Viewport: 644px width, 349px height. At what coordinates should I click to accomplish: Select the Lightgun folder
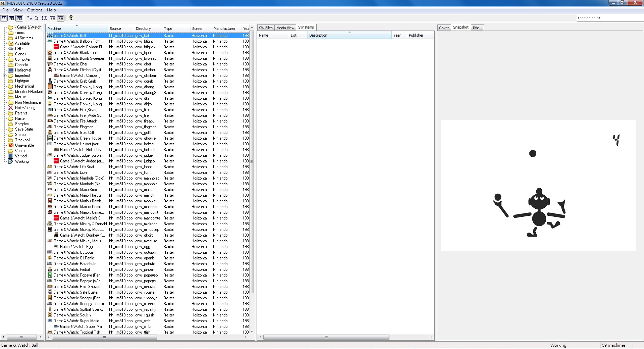click(x=18, y=81)
